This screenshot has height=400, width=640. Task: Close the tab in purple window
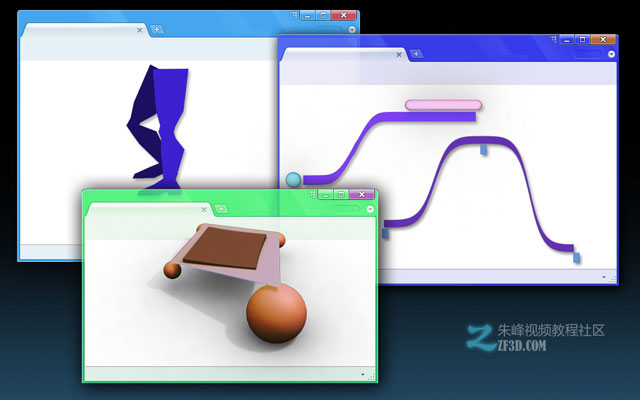point(399,54)
